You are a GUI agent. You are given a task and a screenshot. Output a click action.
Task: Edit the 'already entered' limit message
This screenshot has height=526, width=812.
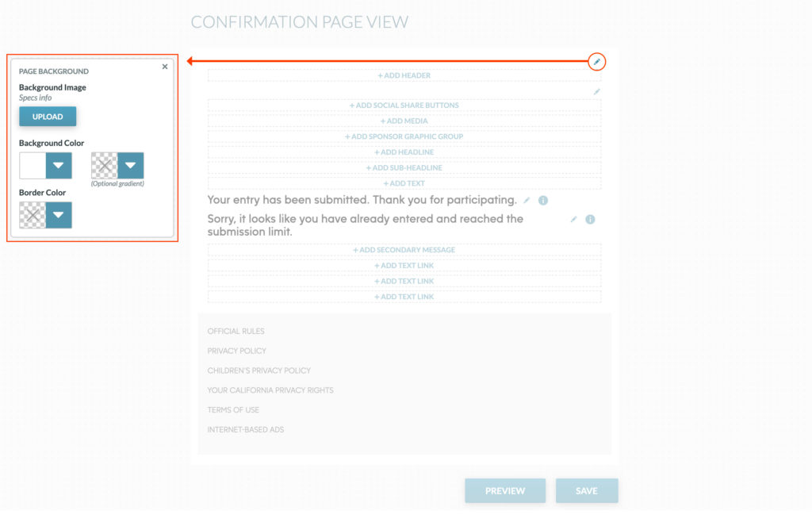[574, 219]
